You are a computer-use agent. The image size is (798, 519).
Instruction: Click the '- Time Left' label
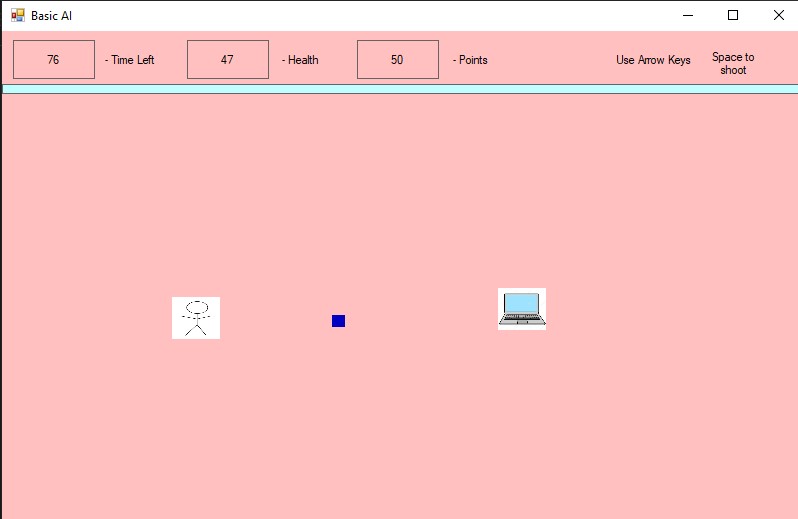[x=130, y=60]
